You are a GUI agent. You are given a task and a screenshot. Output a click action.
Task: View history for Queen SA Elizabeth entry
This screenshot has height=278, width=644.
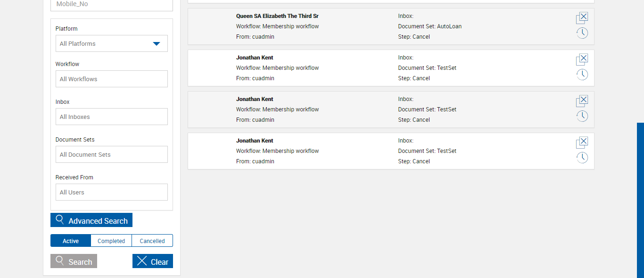582,33
